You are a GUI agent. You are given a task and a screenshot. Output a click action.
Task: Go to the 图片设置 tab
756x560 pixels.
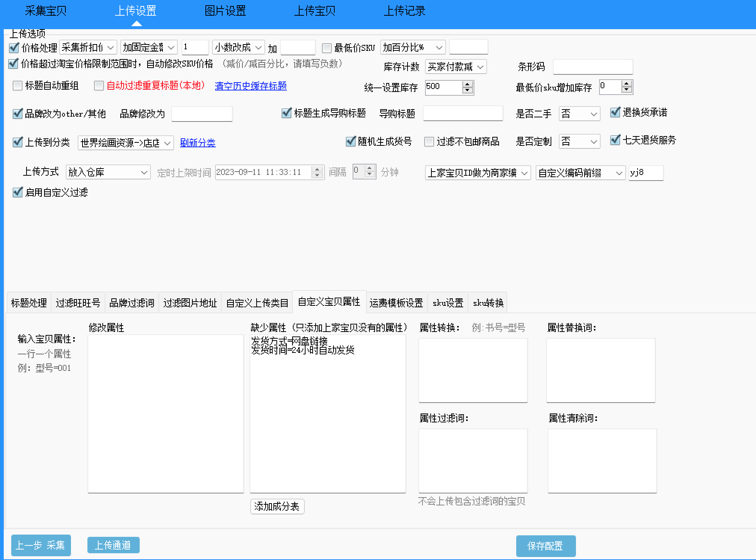(225, 11)
